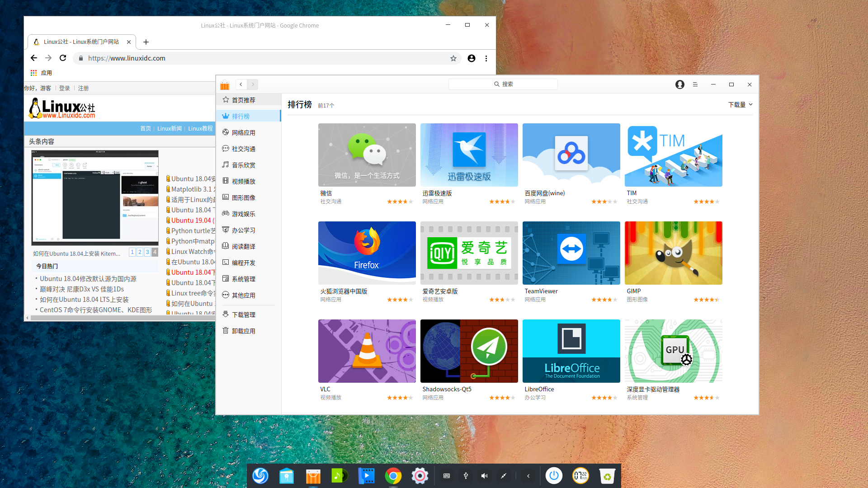Open the 应用 apps bookmark shortcut

41,73
